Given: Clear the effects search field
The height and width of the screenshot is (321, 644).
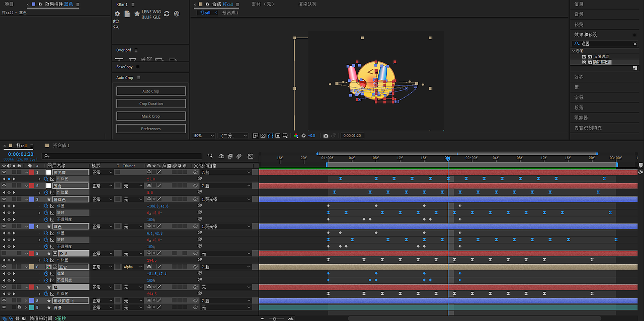Looking at the screenshot, I should pos(635,44).
